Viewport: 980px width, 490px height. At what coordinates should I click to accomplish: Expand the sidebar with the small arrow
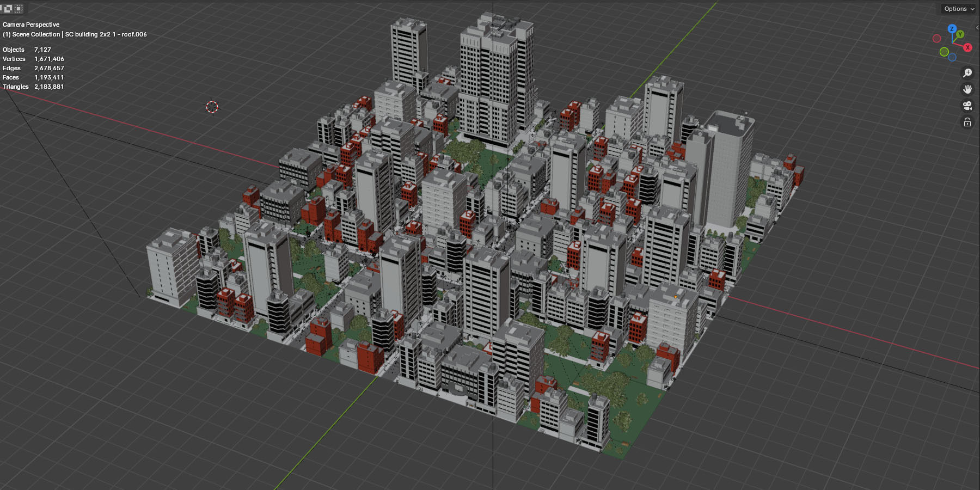(x=977, y=27)
